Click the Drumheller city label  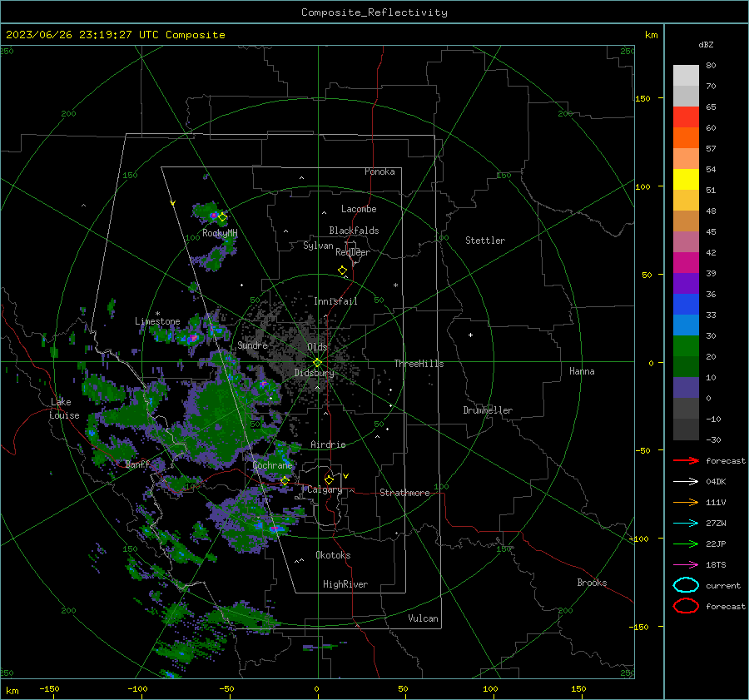pyautogui.click(x=488, y=410)
